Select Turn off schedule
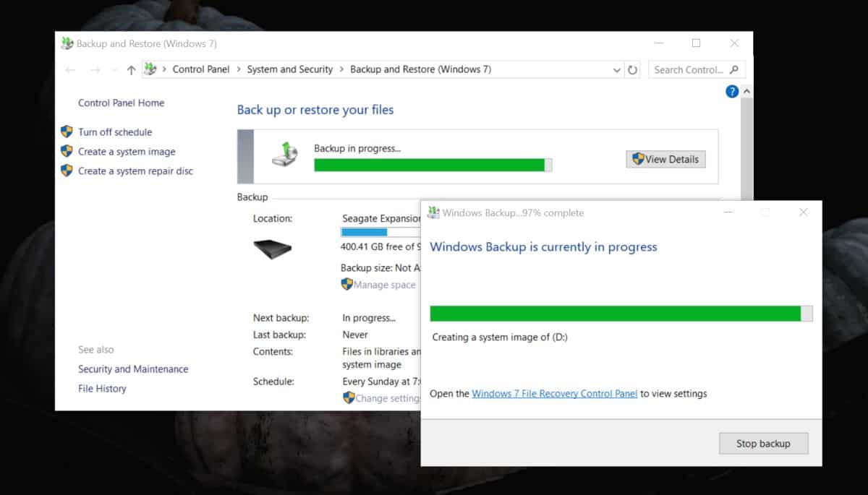 (x=115, y=132)
